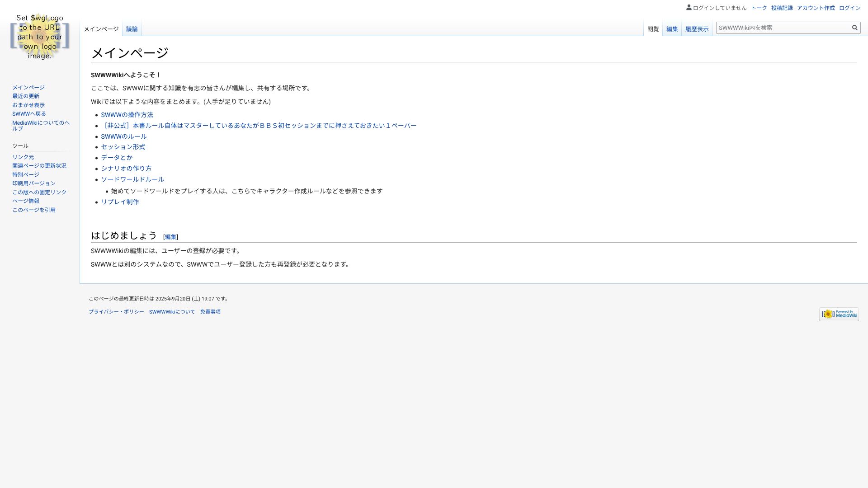Open the 履歴表示 tab
Screen dimensions: 868x488
tap(697, 28)
